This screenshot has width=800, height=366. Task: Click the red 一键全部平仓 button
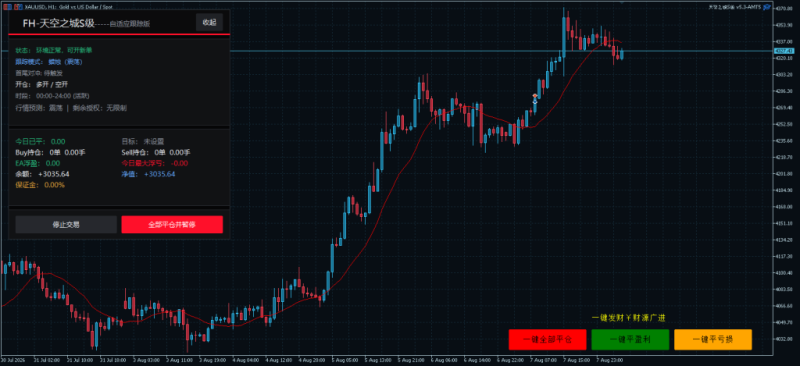pyautogui.click(x=547, y=339)
